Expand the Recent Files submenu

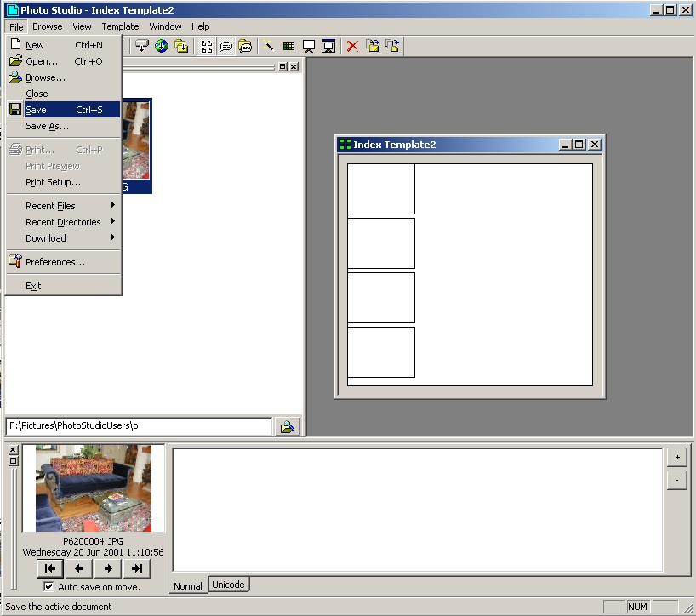[x=64, y=206]
